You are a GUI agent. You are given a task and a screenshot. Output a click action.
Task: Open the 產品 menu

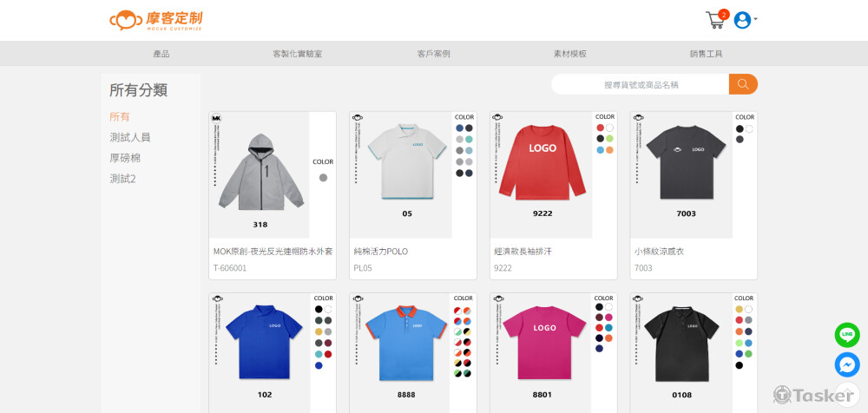pos(161,54)
